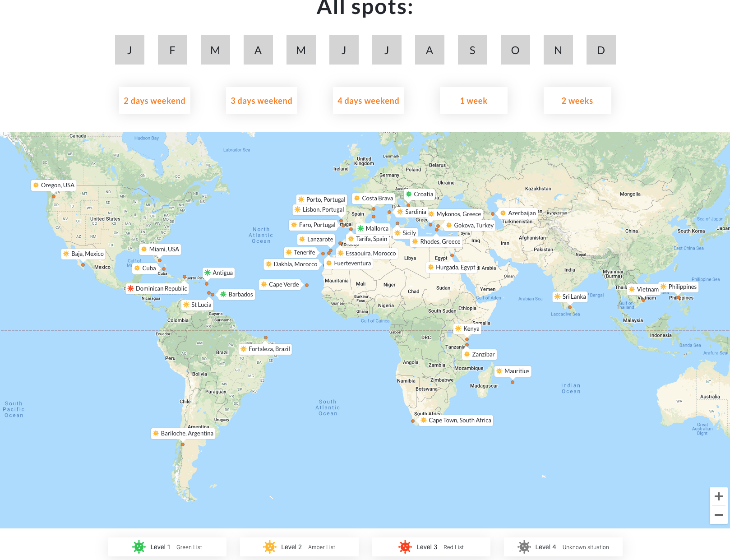Open the Sri Lanka spot marker
Screen dimensions: 730x560
pos(570,296)
